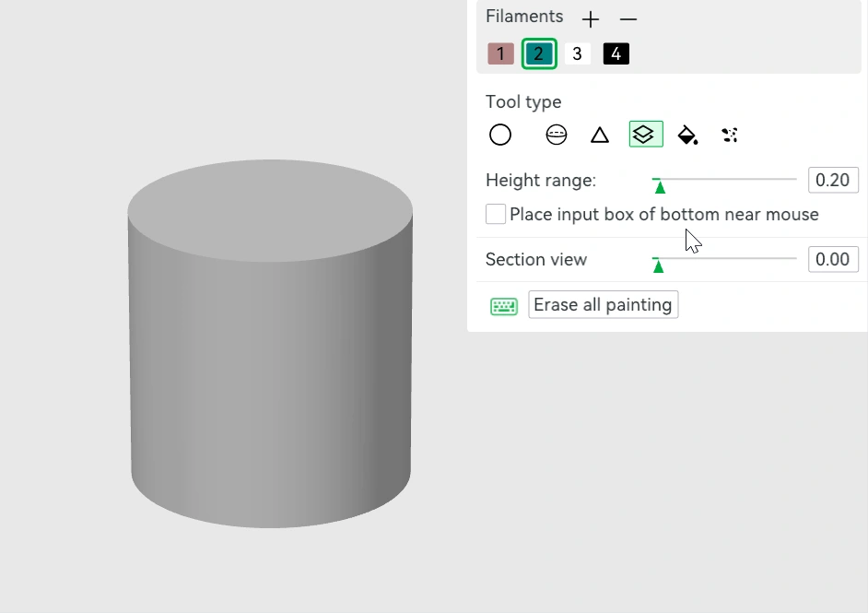This screenshot has height=613, width=868.
Task: Edit the Section view value 0.00
Action: (833, 259)
